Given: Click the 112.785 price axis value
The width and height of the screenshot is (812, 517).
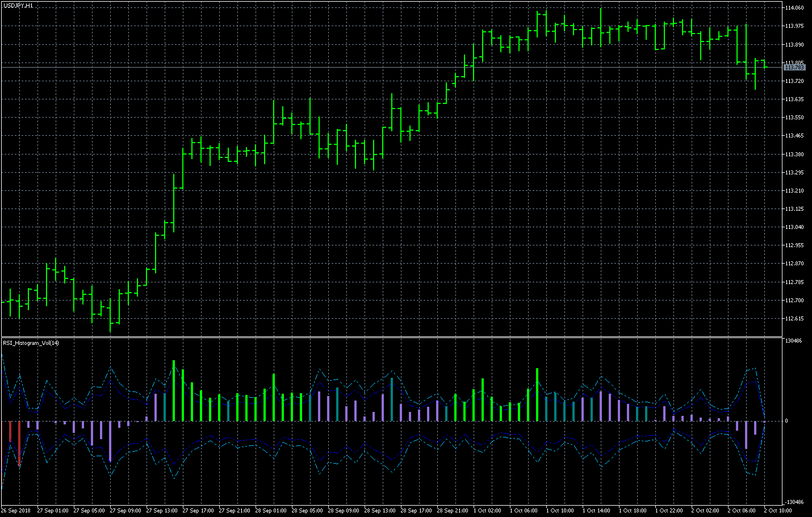Looking at the screenshot, I should tap(794, 282).
